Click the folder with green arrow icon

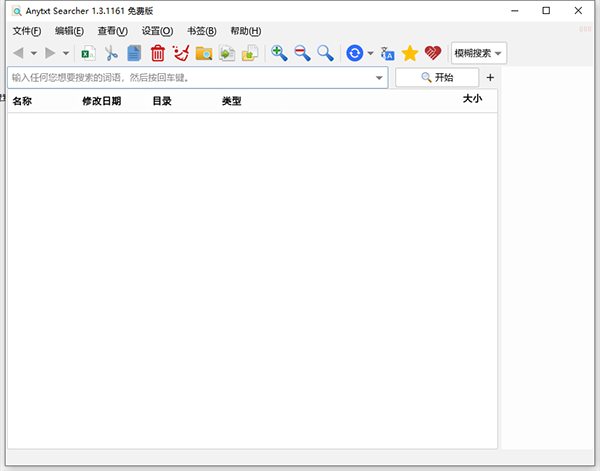250,53
